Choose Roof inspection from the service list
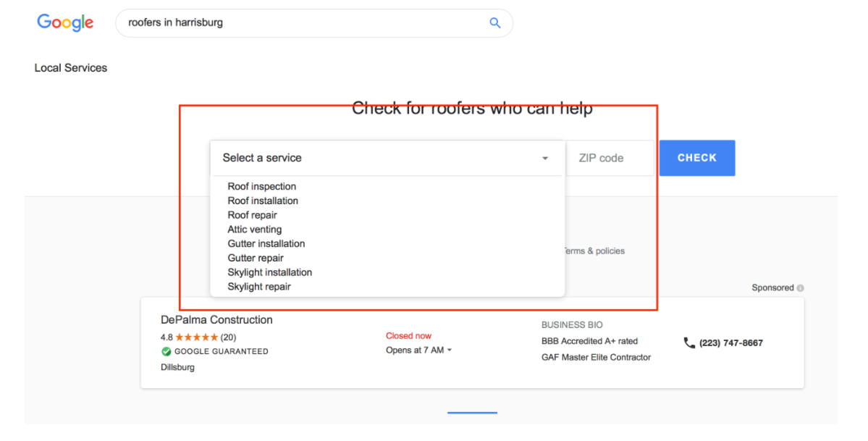The height and width of the screenshot is (441, 868). click(262, 186)
